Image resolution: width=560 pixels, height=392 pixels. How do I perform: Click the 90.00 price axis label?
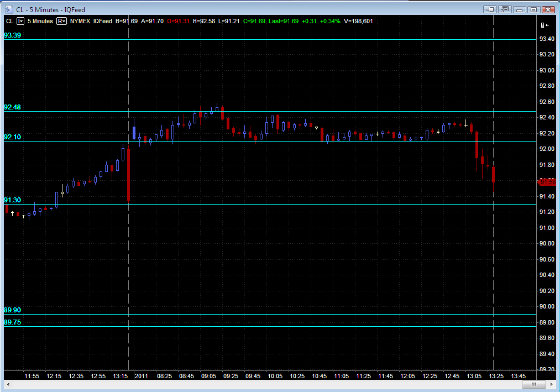pos(547,307)
